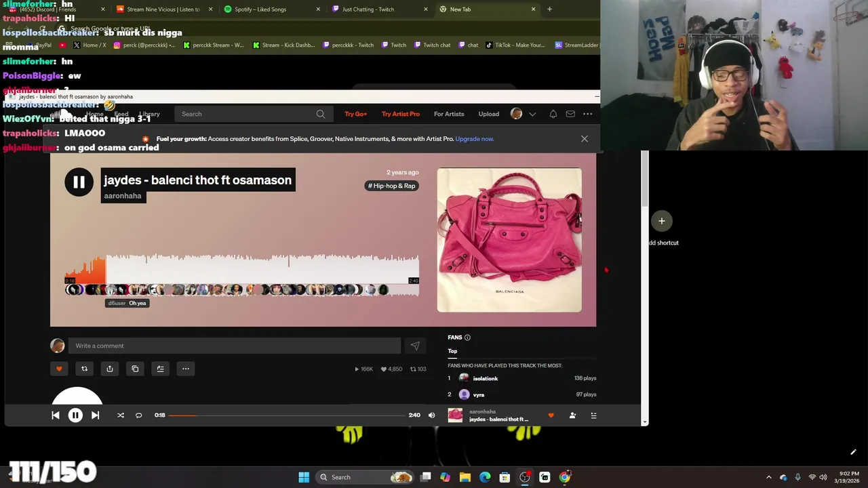Open fan profile vyra

pos(479,394)
